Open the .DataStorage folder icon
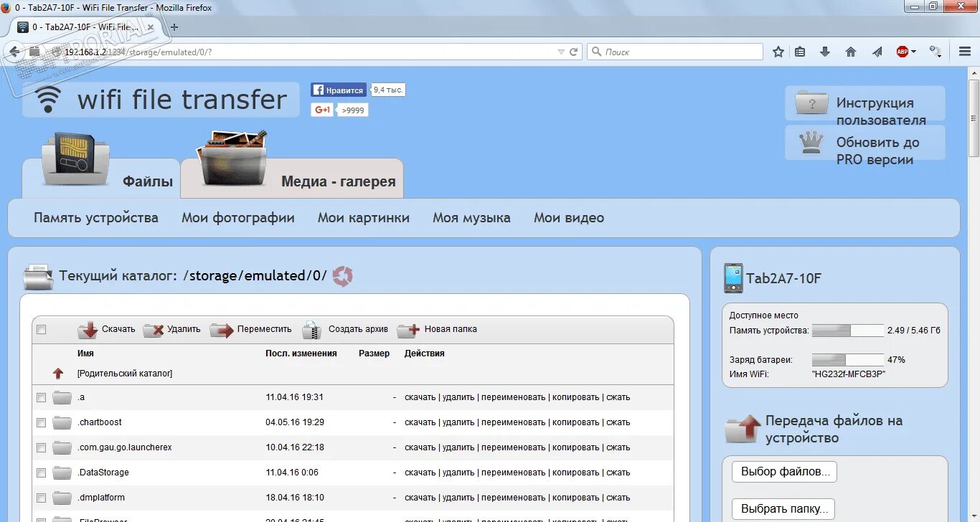The image size is (980, 522). (62, 473)
